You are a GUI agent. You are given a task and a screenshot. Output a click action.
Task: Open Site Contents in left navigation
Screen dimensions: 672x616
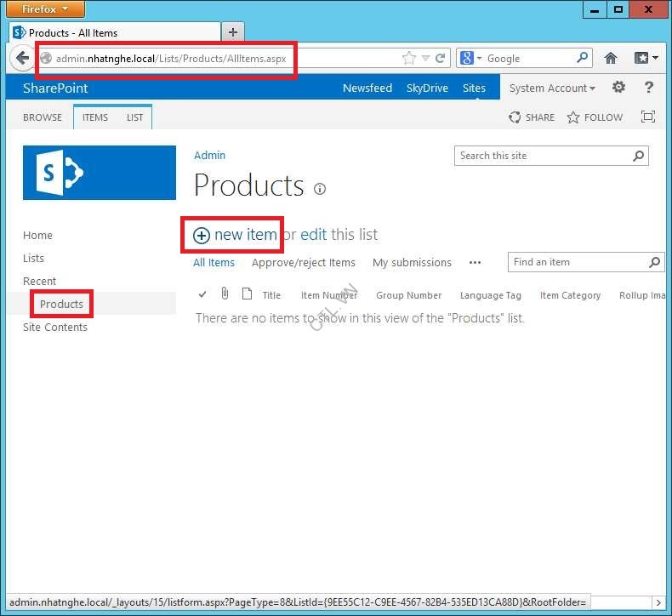click(55, 327)
